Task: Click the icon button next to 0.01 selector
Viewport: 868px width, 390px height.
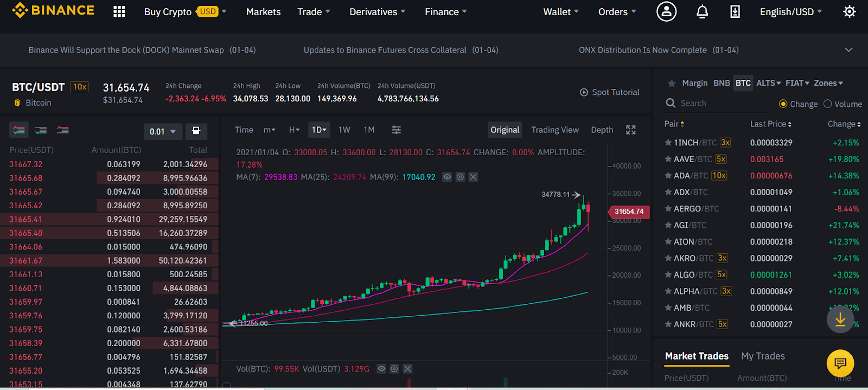Action: [x=196, y=131]
